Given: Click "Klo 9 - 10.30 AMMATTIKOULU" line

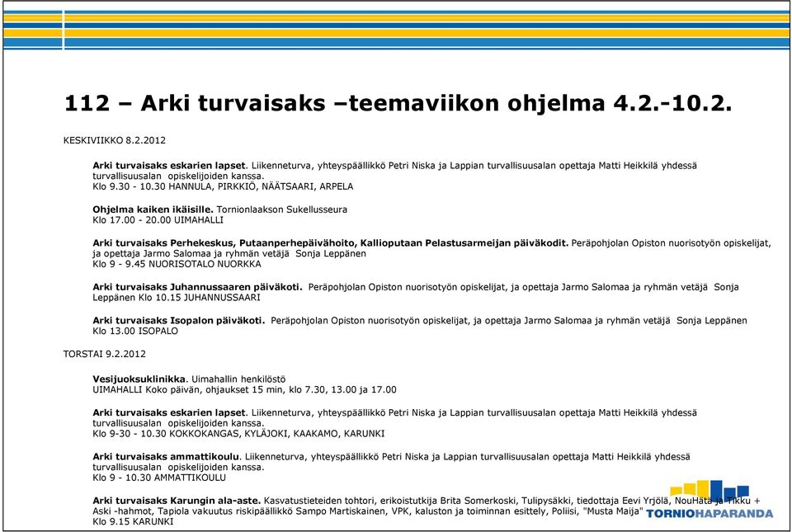Looking at the screenshot, I should point(159,478).
